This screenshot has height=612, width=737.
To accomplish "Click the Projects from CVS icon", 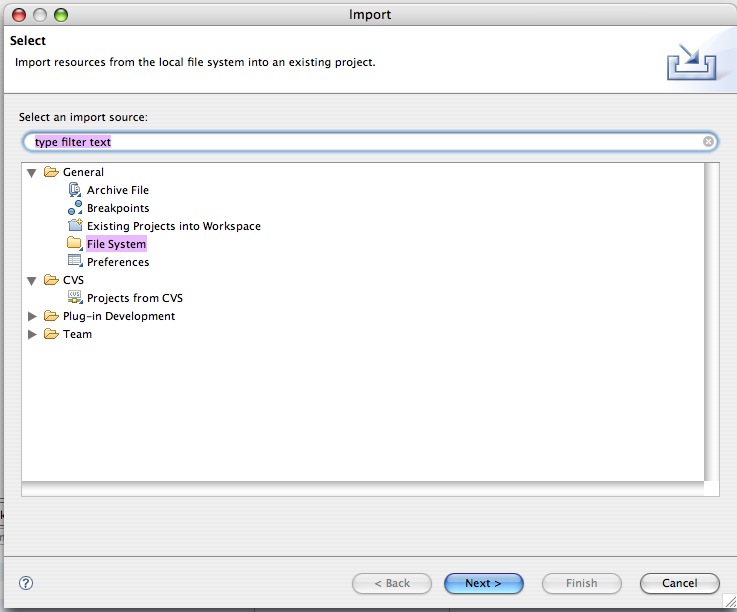I will 74,298.
